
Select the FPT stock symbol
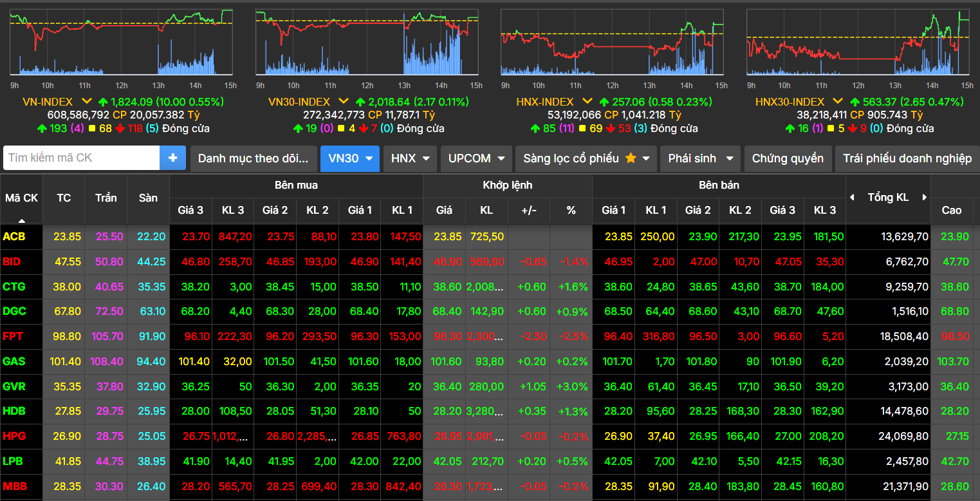point(13,336)
